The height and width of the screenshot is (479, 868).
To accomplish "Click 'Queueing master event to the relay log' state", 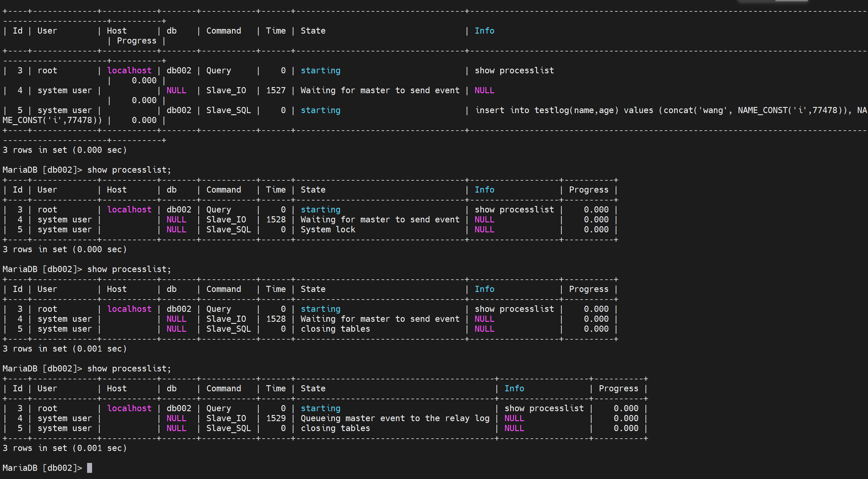I will point(395,418).
